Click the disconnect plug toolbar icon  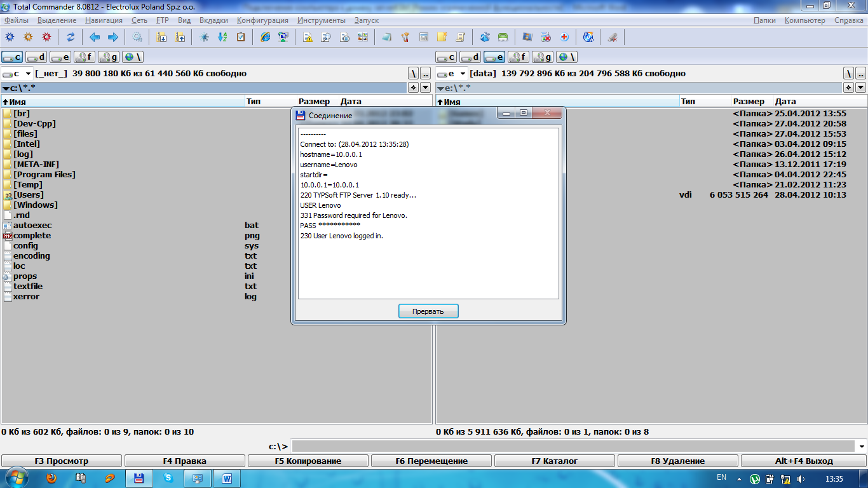(x=612, y=37)
